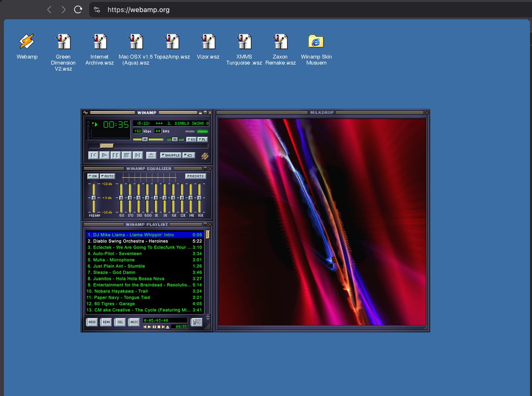The height and width of the screenshot is (396, 532).
Task: Select the Green Dimension V2.wsz skin file
Action: tap(63, 52)
